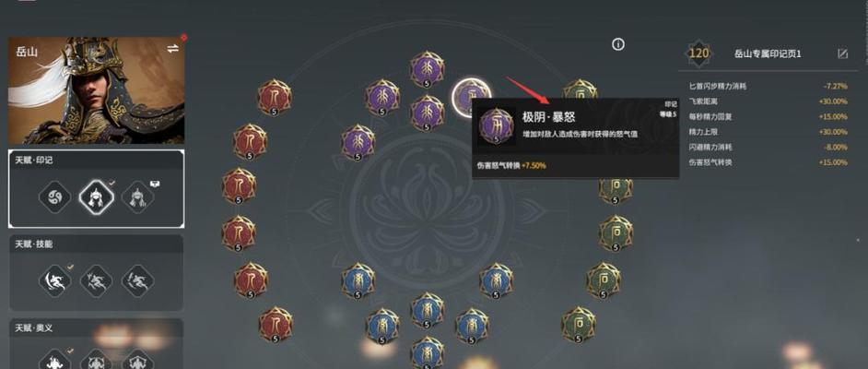Click the bottommost green seal
Image resolution: width=868 pixels, height=369 pixels.
click(x=579, y=324)
